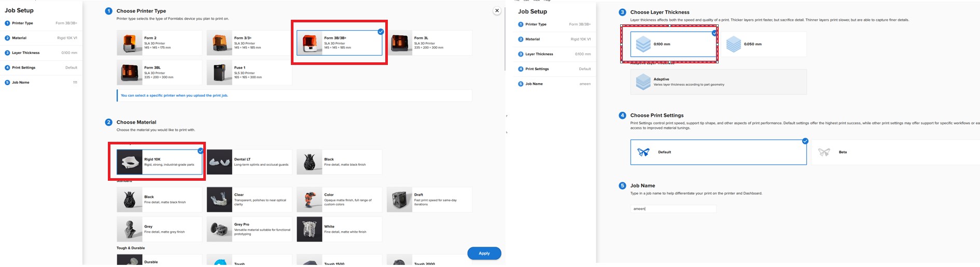
Task: Click 'Rigid 10K V1' value in printer-type window sidebar
Action: [67, 38]
